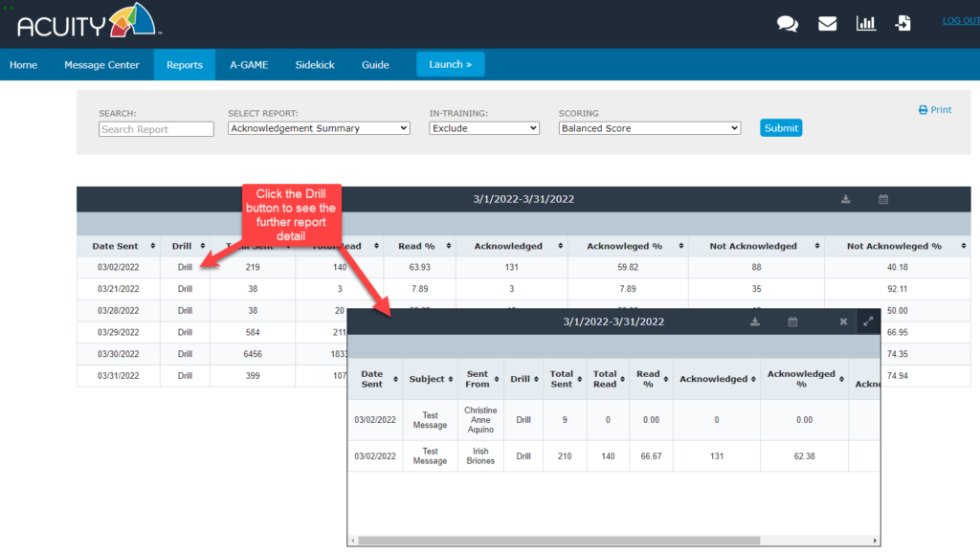980x555 pixels.
Task: Open the Scoring Balanced Score dropdown
Action: (x=650, y=128)
